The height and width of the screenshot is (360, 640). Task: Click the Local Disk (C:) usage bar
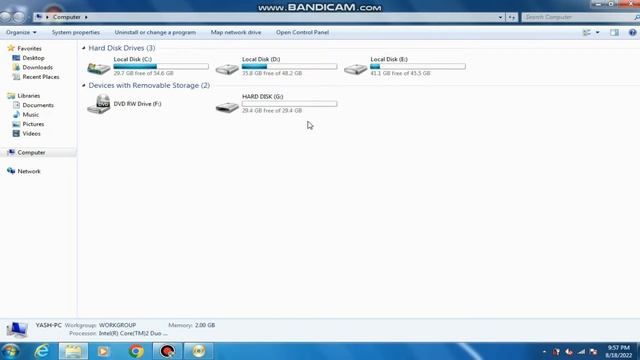coord(161,66)
